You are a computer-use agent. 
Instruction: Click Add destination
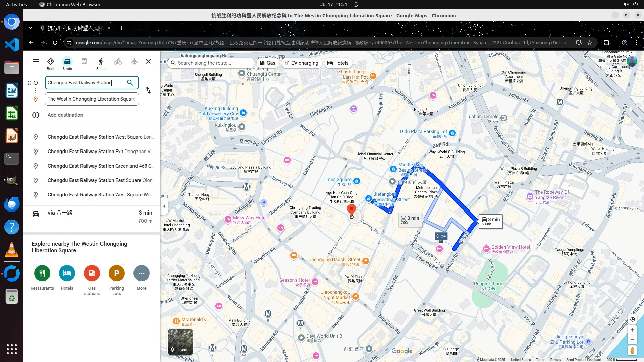pos(65,115)
